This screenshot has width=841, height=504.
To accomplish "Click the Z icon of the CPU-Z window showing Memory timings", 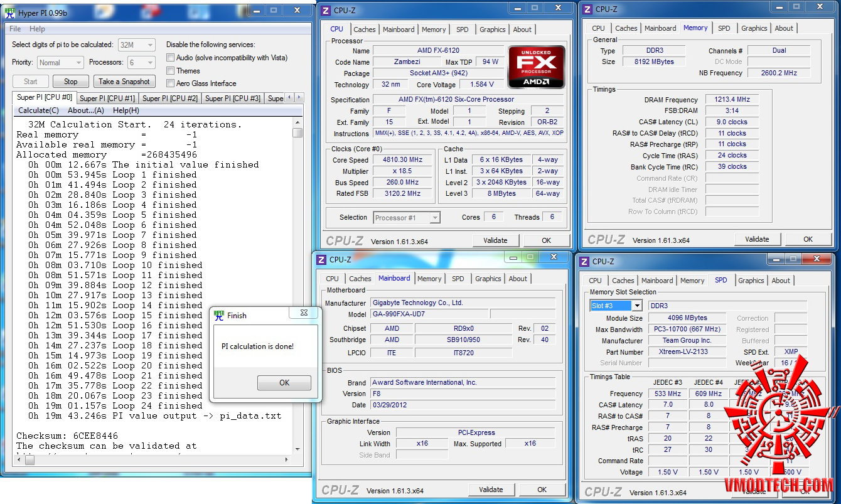I will (x=587, y=9).
